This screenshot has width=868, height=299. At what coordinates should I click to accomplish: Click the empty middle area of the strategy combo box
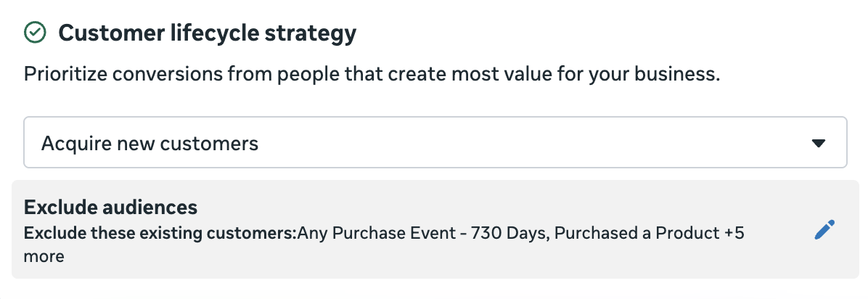[x=531, y=142]
